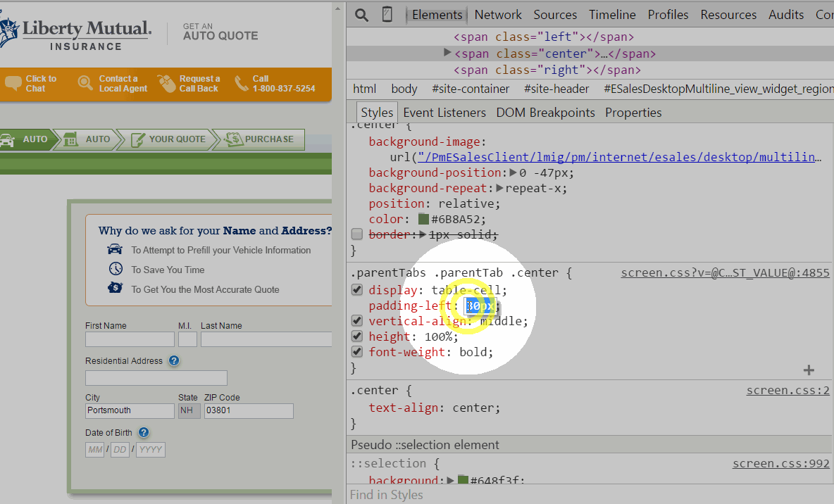This screenshot has width=834, height=504.
Task: Open the Profiles panel tab
Action: (668, 15)
